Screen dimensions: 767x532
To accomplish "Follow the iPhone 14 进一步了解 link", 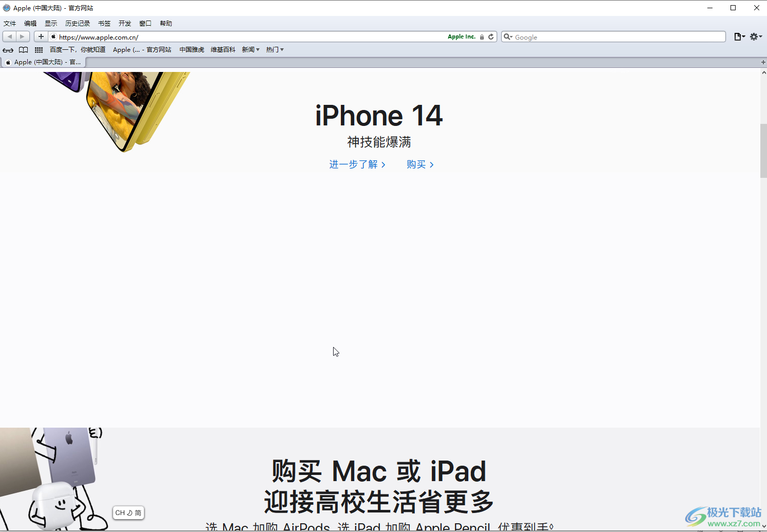I will coord(357,164).
